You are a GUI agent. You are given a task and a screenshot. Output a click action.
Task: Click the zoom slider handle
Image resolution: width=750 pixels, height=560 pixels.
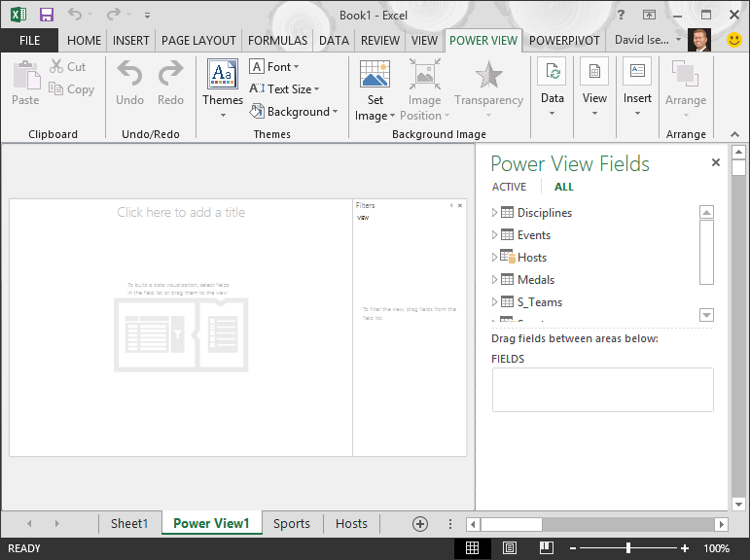628,548
